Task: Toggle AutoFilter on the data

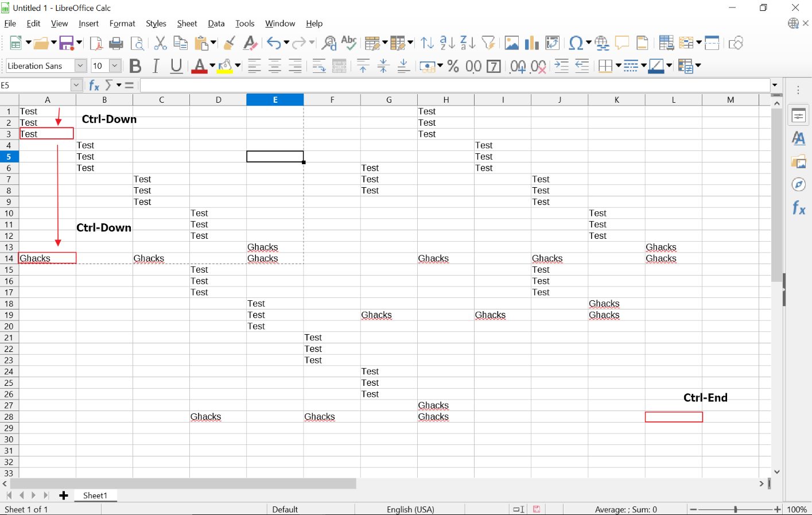Action: pos(488,42)
